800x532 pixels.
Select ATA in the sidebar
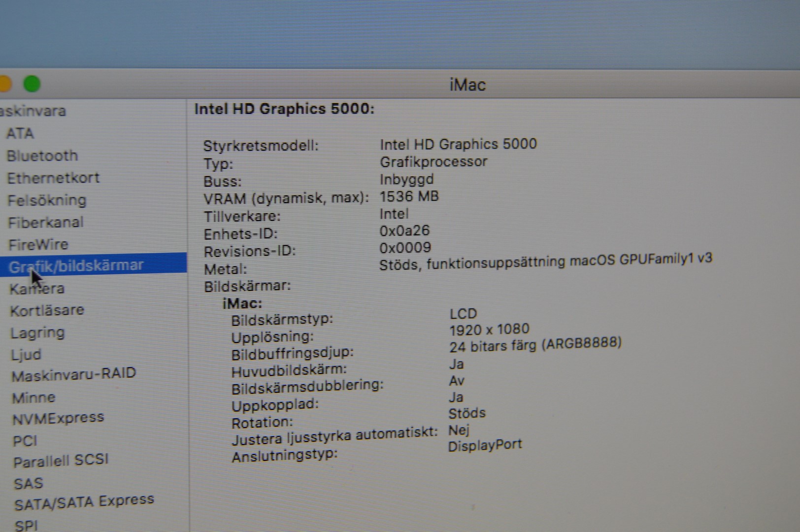(x=20, y=133)
